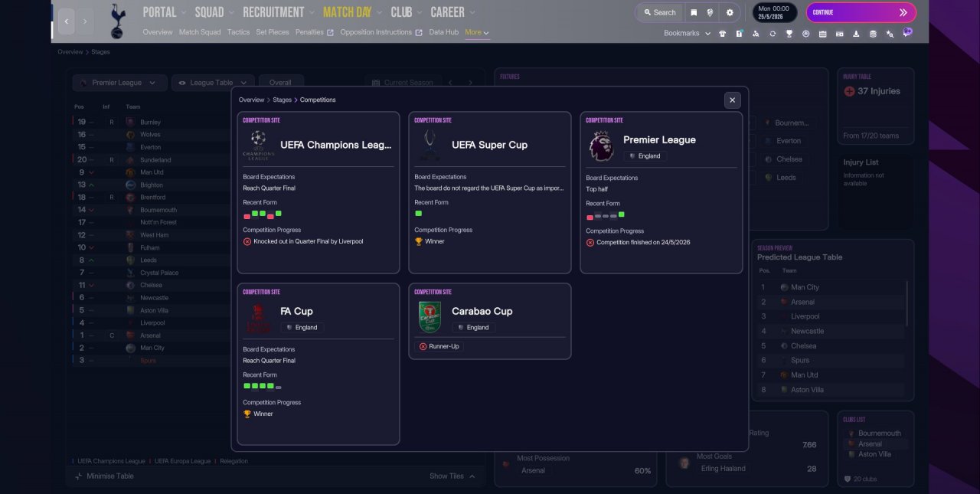Open the target bookmark icon
This screenshot has width=980, height=494.
[805, 34]
